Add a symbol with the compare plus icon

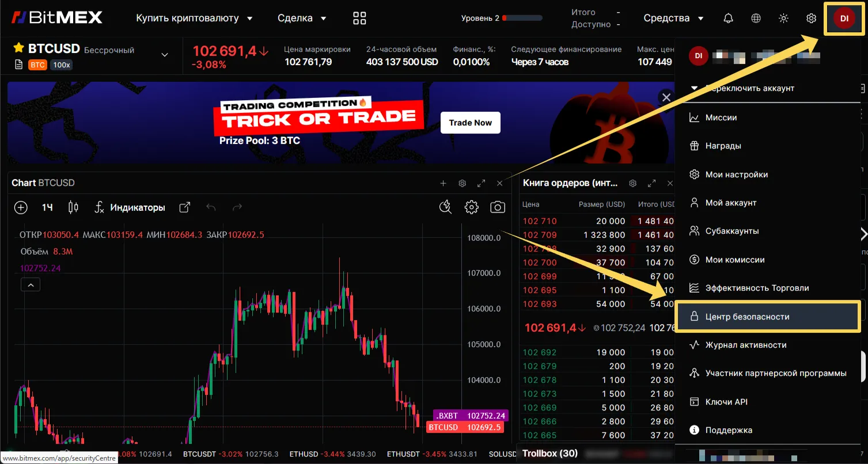(21, 207)
